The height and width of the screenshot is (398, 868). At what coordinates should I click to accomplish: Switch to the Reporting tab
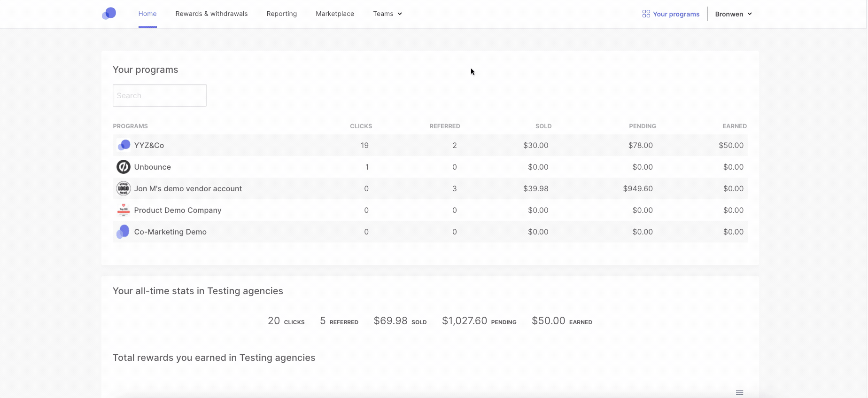coord(281,14)
